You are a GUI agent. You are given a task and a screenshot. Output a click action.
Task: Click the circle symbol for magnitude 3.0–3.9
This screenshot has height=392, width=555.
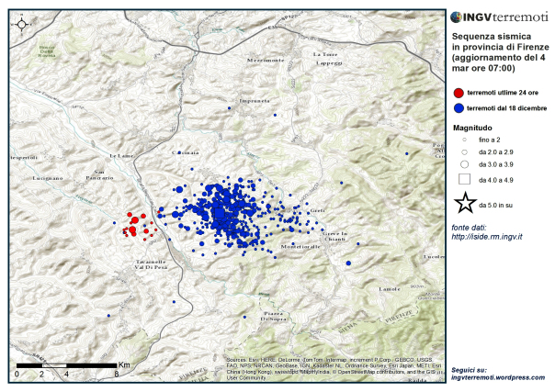[465, 162]
